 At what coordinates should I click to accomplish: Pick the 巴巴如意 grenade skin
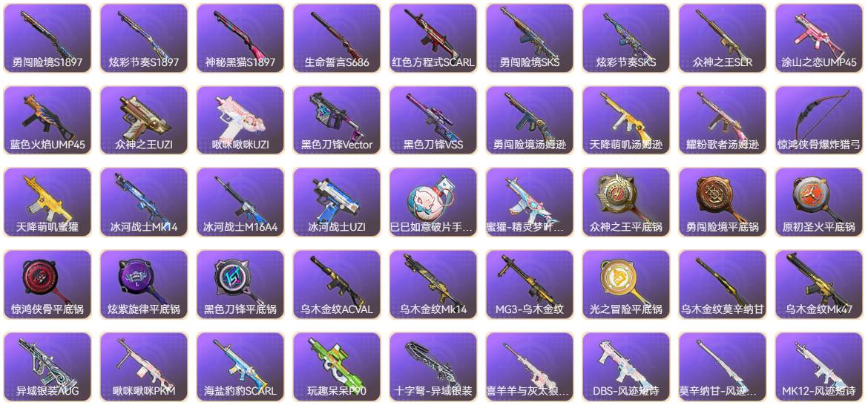click(433, 203)
